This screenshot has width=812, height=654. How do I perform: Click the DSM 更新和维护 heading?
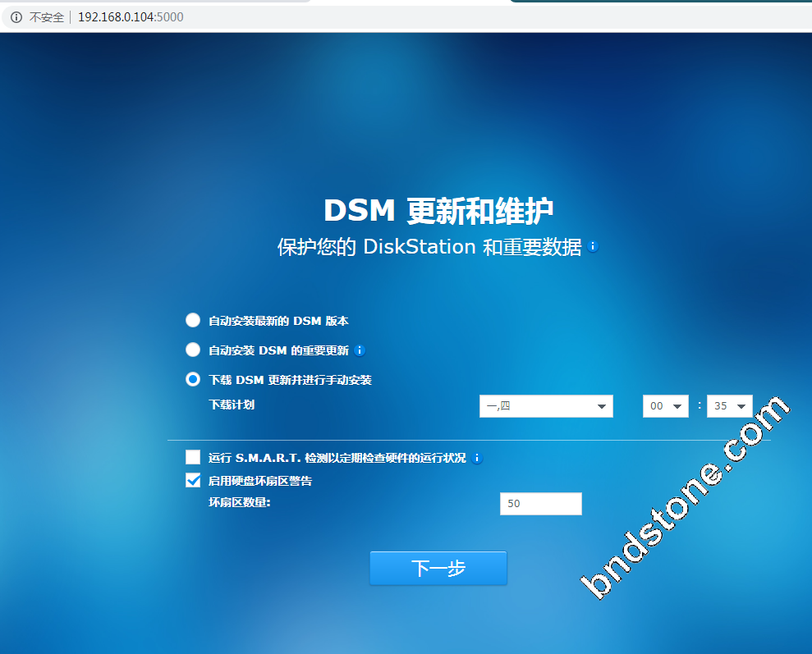[438, 211]
